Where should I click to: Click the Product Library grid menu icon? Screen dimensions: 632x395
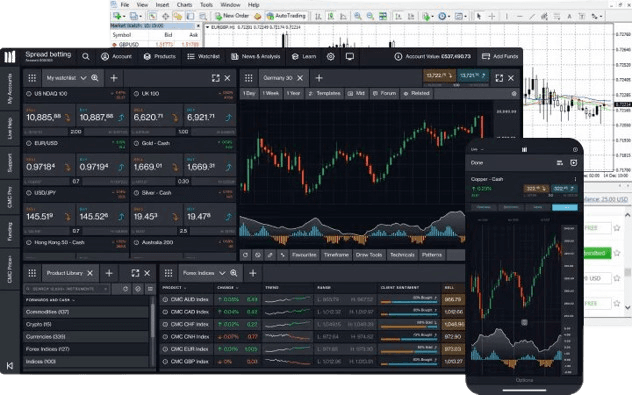32,273
